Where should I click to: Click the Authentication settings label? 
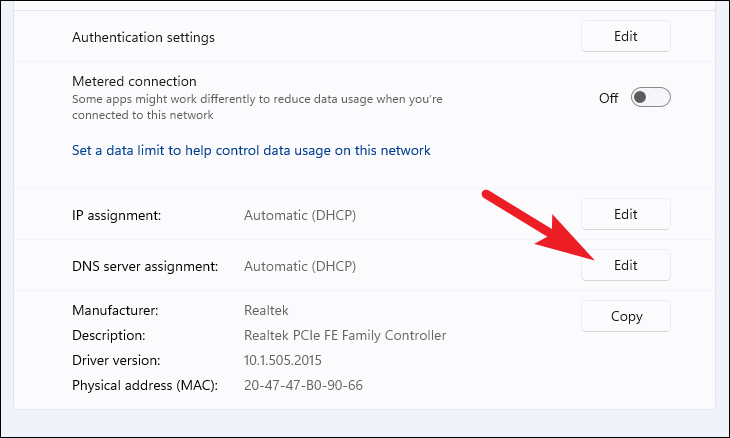pos(143,37)
